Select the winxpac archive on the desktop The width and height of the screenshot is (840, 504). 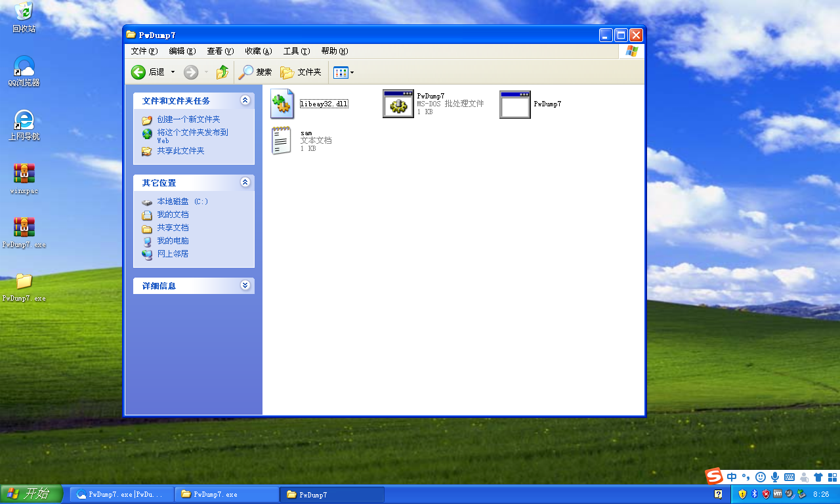tap(24, 179)
